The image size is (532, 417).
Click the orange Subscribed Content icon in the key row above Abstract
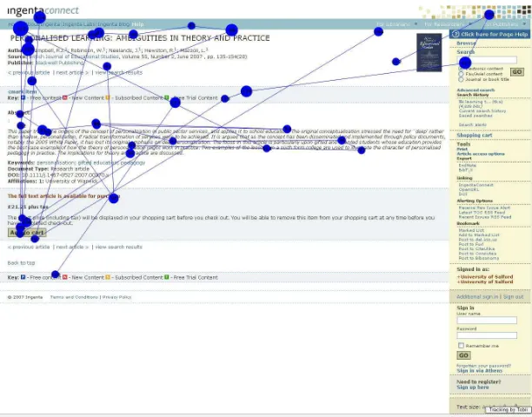tap(108, 97)
